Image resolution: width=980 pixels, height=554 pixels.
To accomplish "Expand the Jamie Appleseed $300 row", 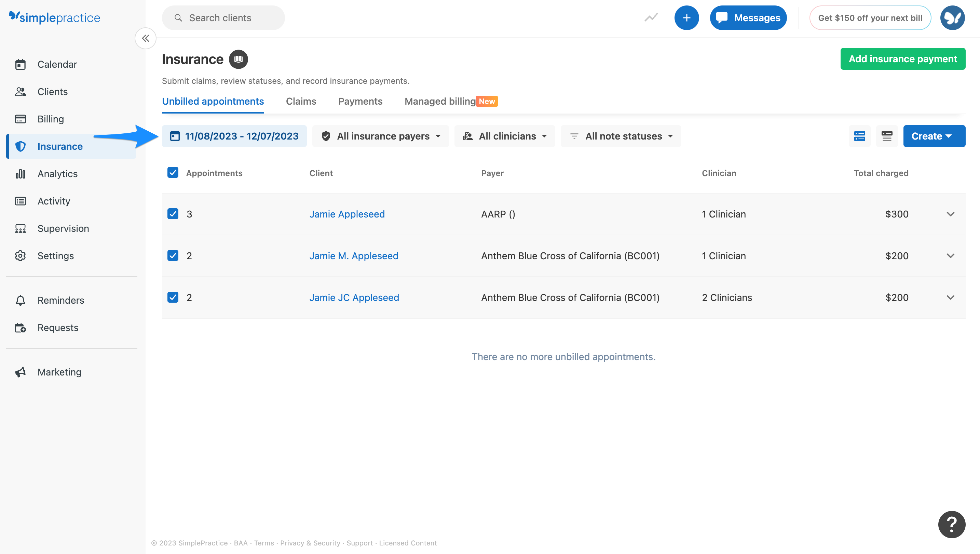I will click(950, 214).
